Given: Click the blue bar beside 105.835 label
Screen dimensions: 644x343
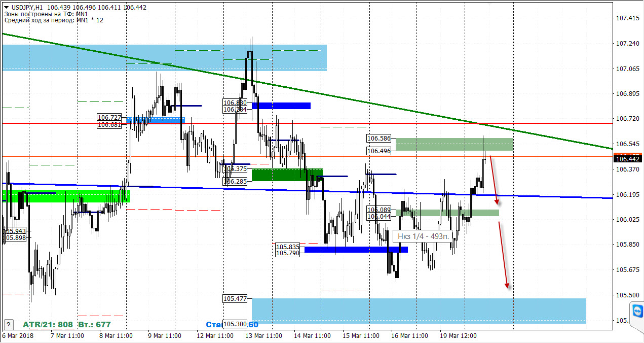Looking at the screenshot, I should (356, 249).
